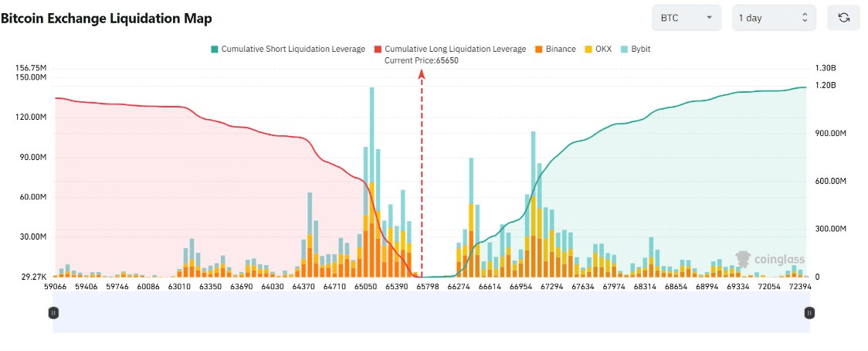
Task: Toggle Cumulative Long Liquidation Leverage legend
Action: 450,49
